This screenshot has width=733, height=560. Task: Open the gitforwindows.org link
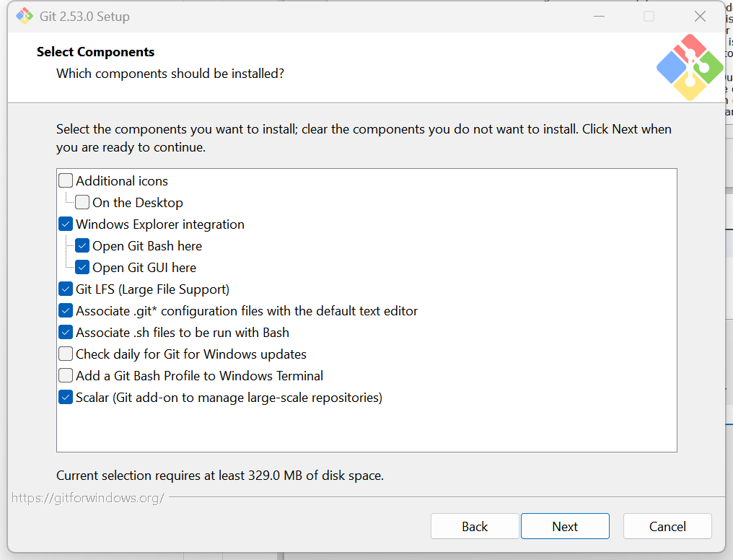[x=88, y=498]
